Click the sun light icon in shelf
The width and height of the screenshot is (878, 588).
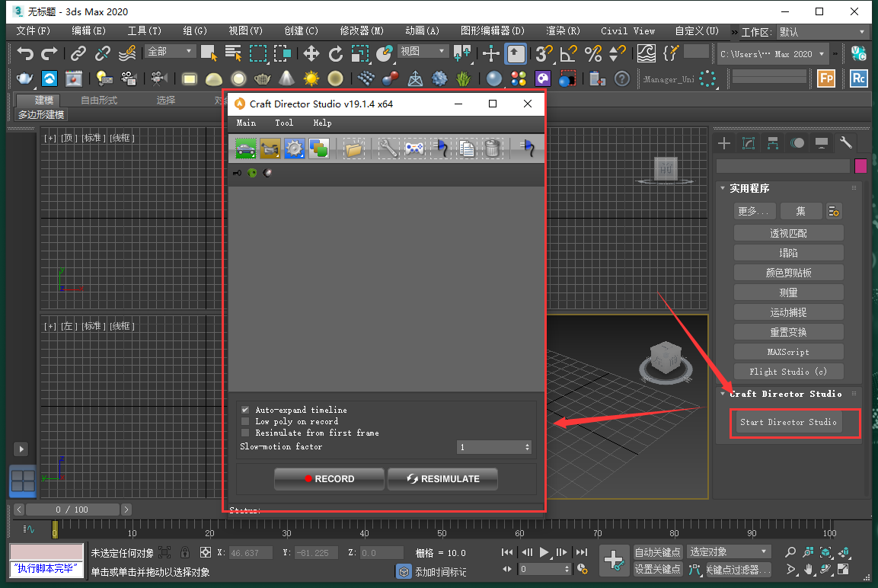[x=311, y=78]
